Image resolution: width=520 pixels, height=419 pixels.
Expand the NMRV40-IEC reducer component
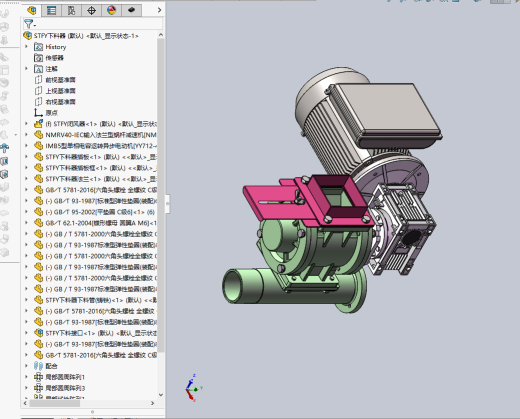pyautogui.click(x=26, y=135)
